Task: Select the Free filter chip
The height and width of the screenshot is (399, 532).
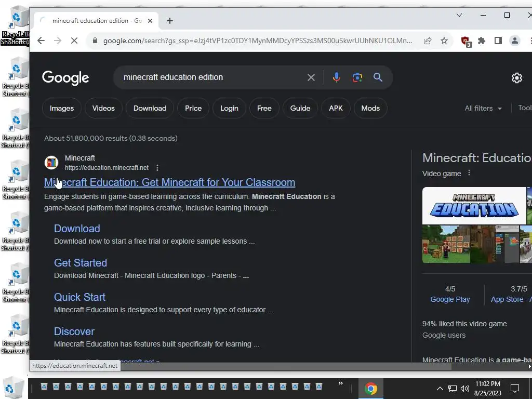Action: 264,108
